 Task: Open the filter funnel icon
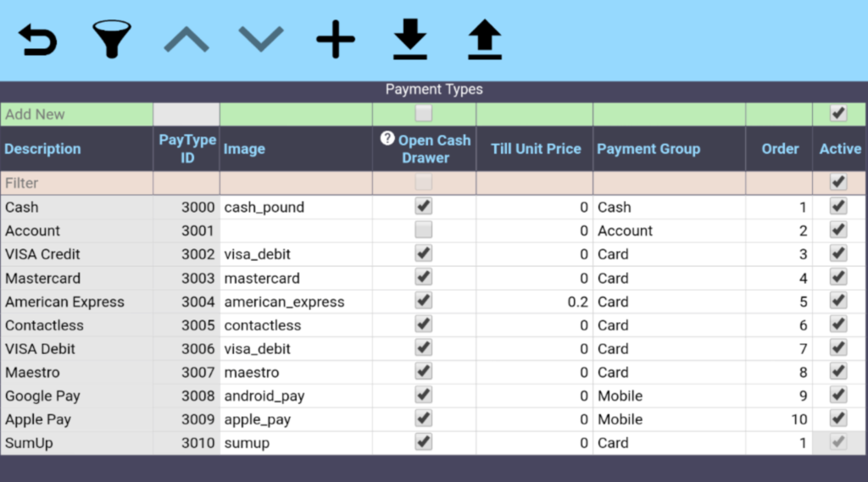click(112, 40)
